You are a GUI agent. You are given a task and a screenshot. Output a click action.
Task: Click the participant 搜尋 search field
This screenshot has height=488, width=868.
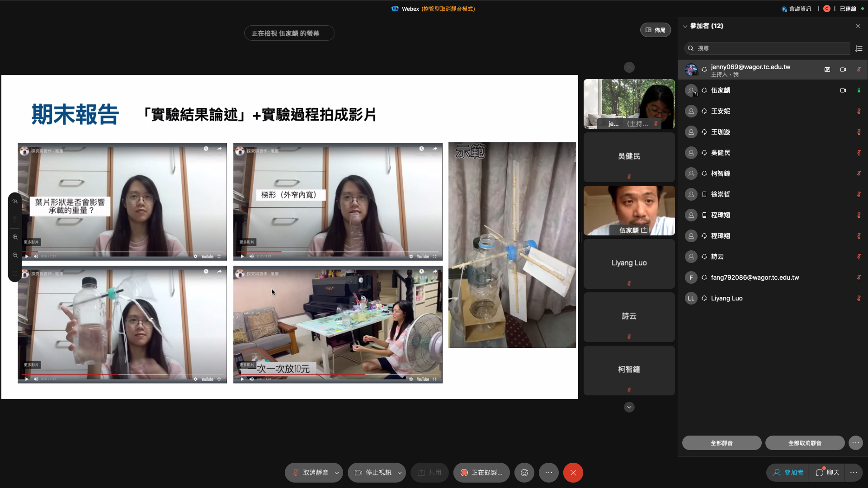pyautogui.click(x=769, y=48)
